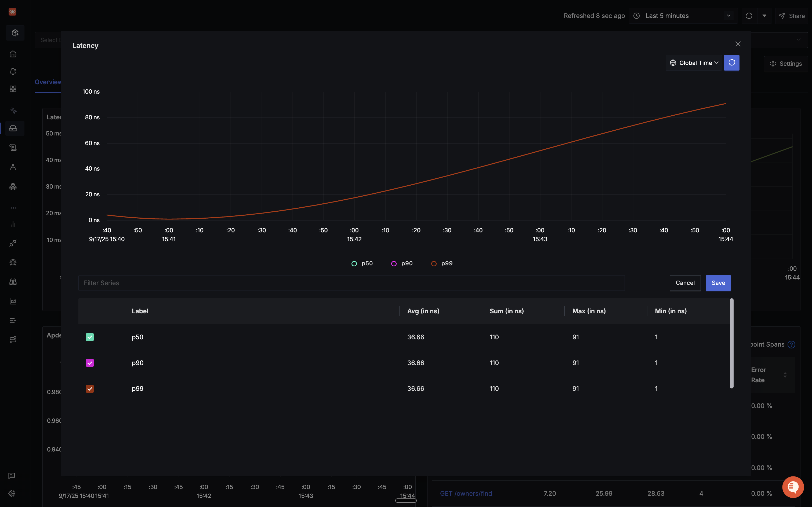This screenshot has height=507, width=812.
Task: Uncheck the p50 series checkbox
Action: (90, 337)
